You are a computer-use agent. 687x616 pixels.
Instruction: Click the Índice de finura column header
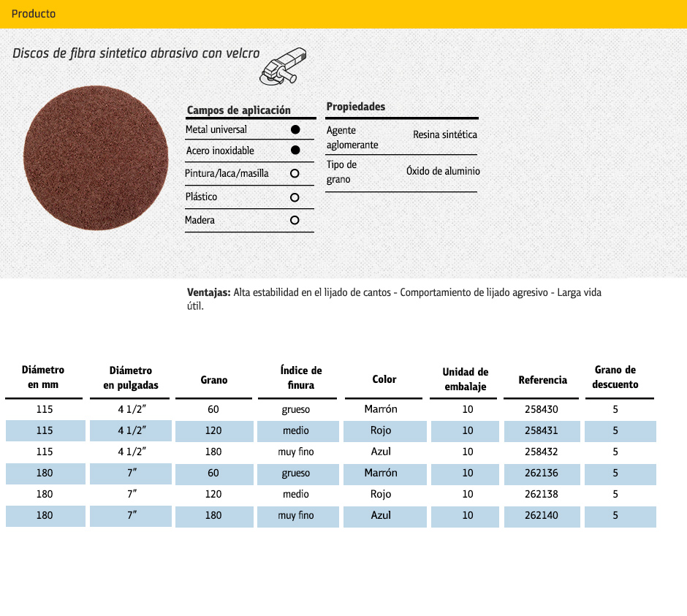[x=301, y=378]
